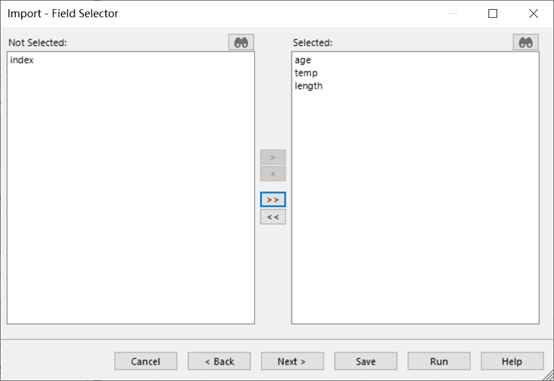Maximize the Import - Field Selector window

tap(493, 13)
